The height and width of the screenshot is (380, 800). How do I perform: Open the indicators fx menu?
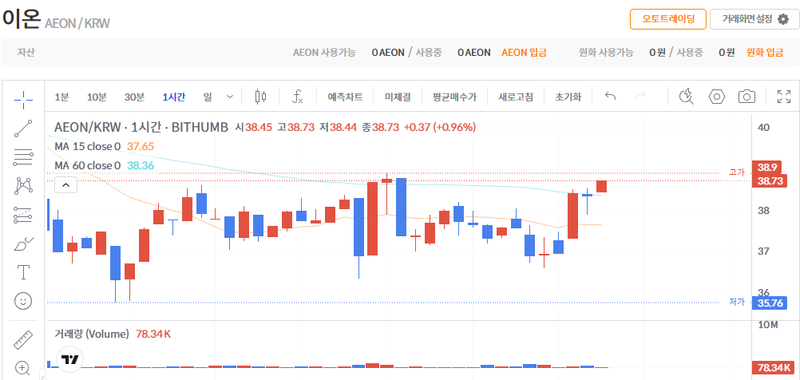297,96
